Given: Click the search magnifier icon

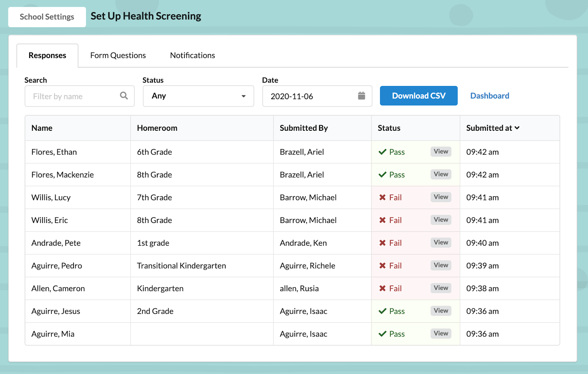Looking at the screenshot, I should click(124, 96).
